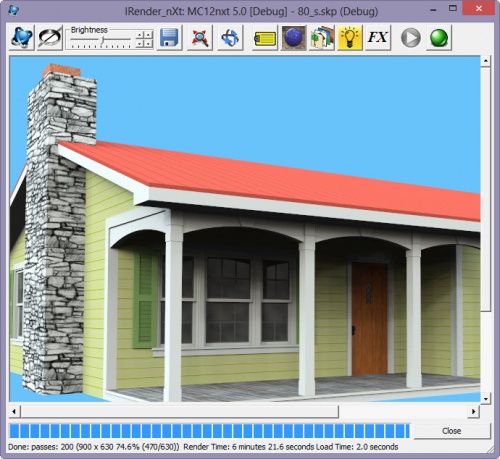Click the Brightness slider handle
The height and width of the screenshot is (459, 500).
click(x=102, y=40)
